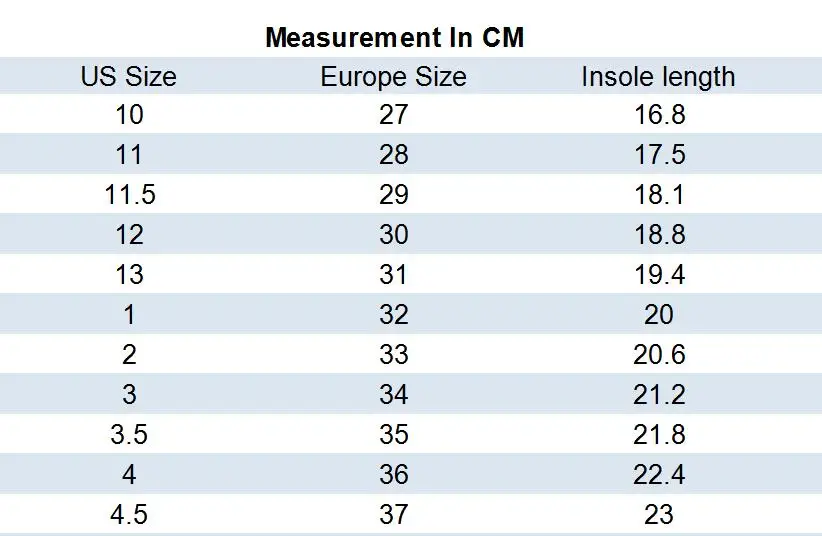Click Europe size 36 cell
Image resolution: width=822 pixels, height=536 pixels.
(x=394, y=474)
